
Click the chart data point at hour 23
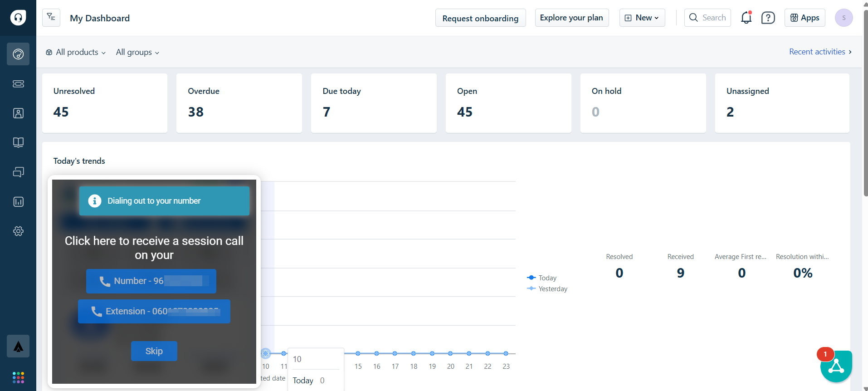click(506, 353)
